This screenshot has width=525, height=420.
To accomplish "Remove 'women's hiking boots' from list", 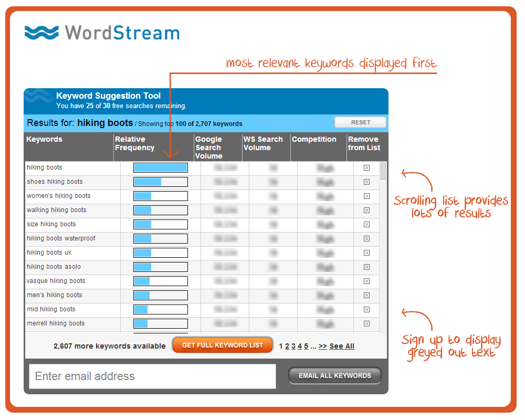I will pyautogui.click(x=366, y=196).
